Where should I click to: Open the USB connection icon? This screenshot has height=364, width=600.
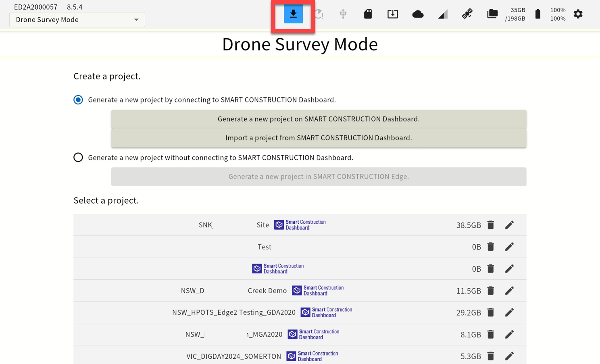343,14
